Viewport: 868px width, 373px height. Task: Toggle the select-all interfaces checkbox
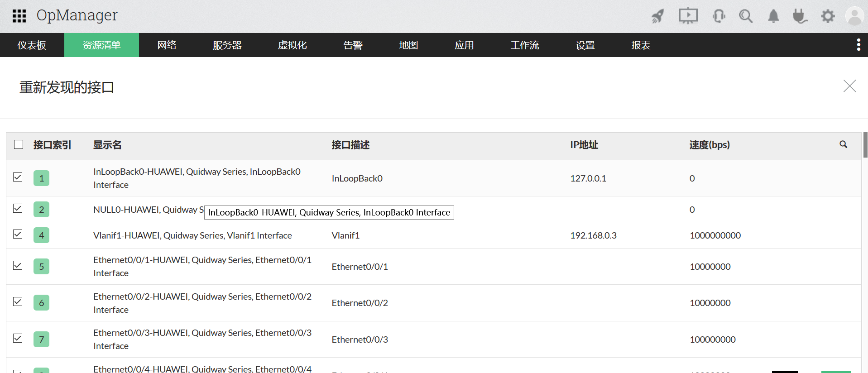(x=19, y=144)
